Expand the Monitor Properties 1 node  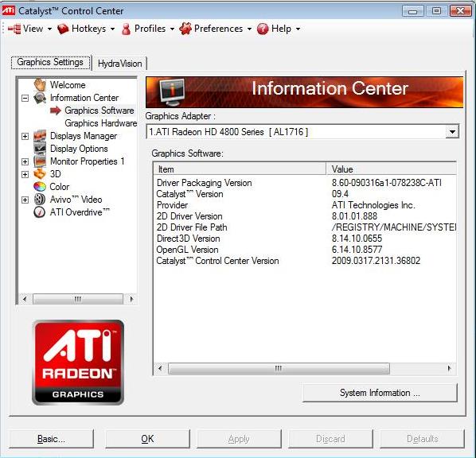[25, 161]
